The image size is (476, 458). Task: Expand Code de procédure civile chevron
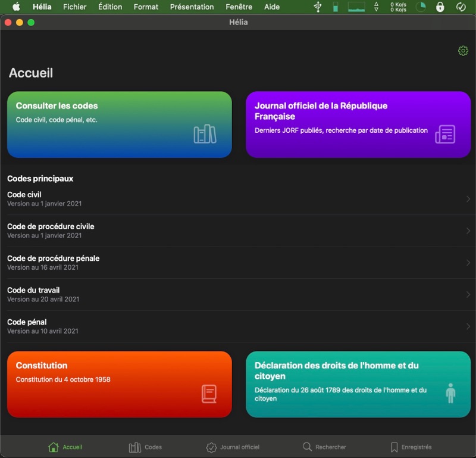(x=468, y=231)
